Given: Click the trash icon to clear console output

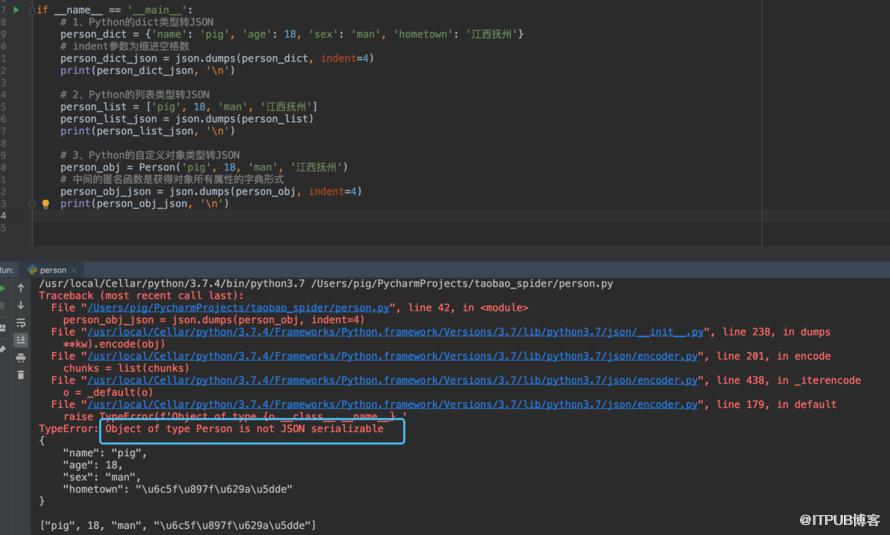Looking at the screenshot, I should pos(20,374).
